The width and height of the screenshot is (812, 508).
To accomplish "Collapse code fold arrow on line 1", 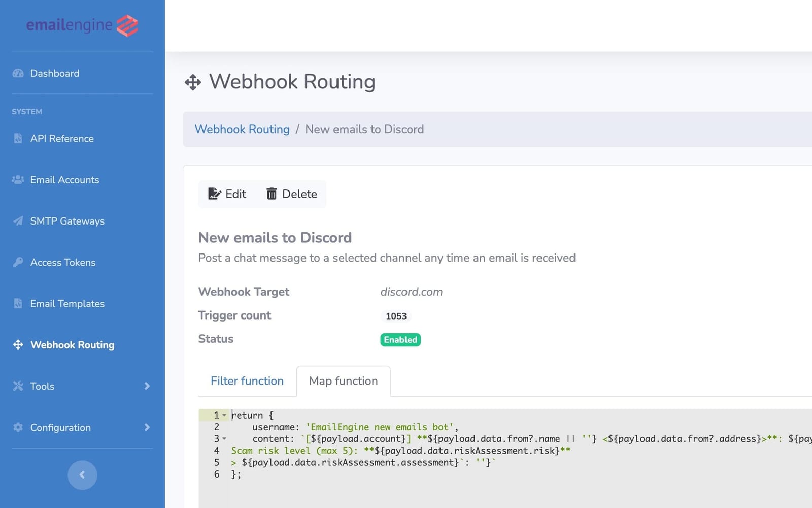I will tap(225, 415).
